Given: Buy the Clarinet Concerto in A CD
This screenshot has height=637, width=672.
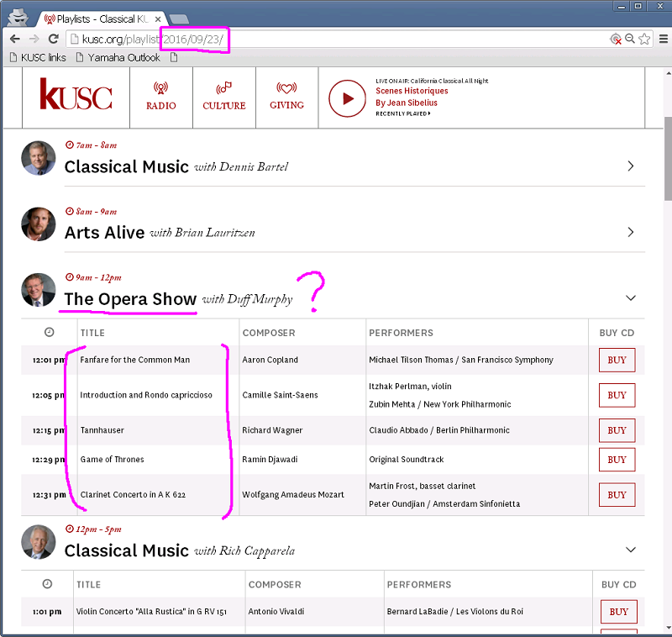Looking at the screenshot, I should click(617, 495).
